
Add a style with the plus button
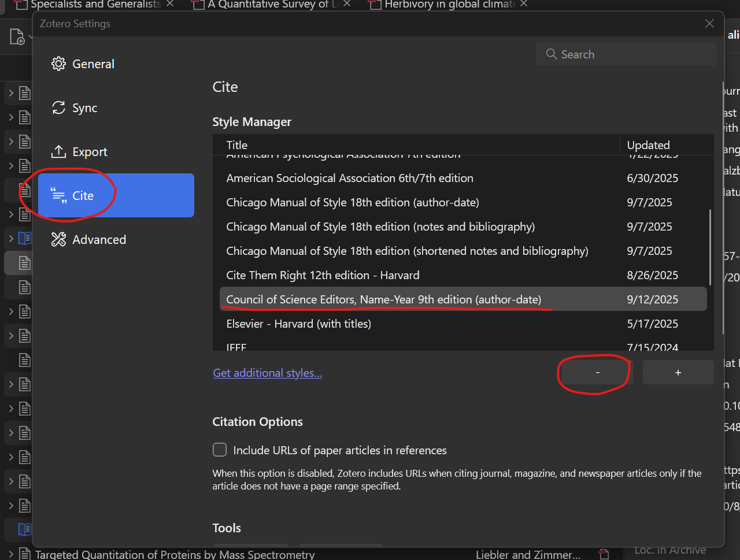click(678, 373)
